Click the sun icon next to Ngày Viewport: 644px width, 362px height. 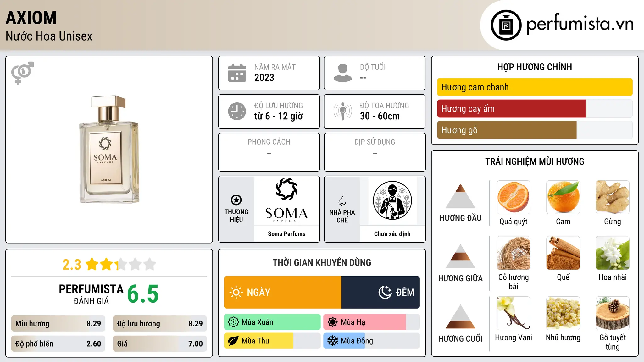(x=236, y=292)
